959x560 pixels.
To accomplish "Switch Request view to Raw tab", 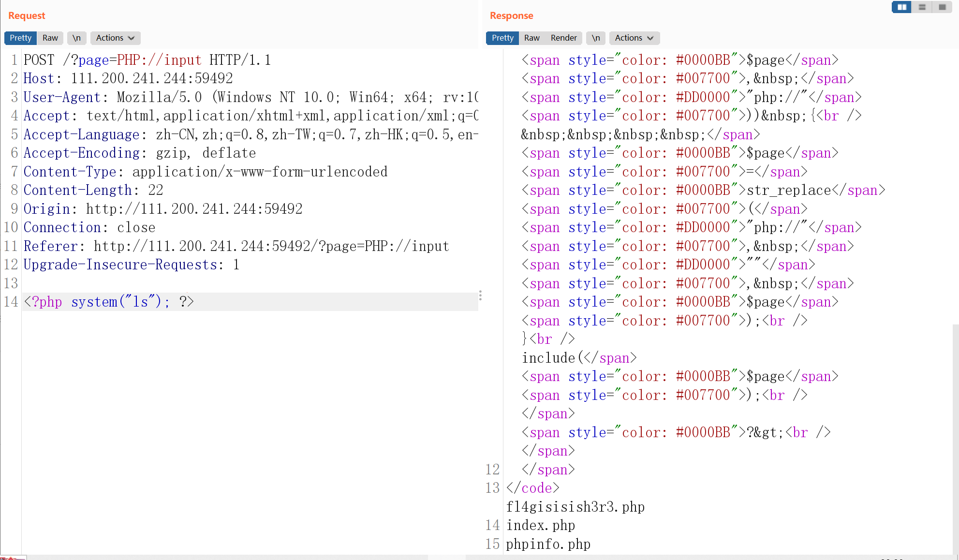I will point(50,38).
